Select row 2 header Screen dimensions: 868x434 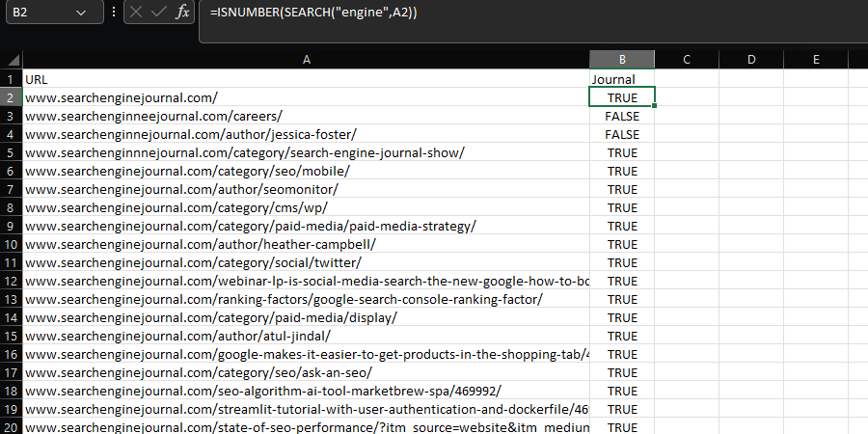tap(11, 97)
